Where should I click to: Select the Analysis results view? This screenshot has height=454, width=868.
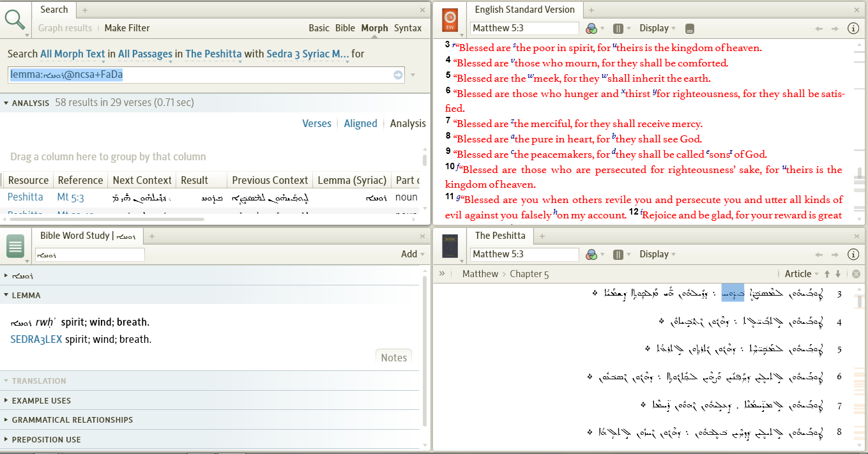tap(408, 124)
